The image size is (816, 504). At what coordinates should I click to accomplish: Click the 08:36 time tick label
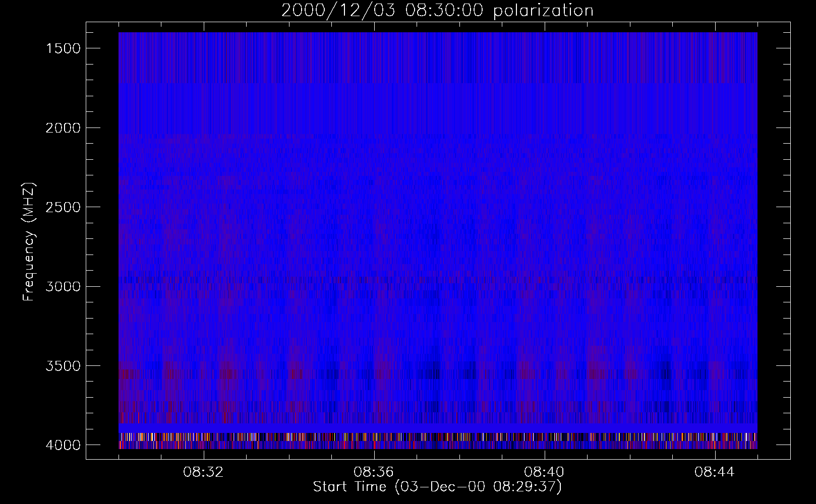click(x=374, y=472)
